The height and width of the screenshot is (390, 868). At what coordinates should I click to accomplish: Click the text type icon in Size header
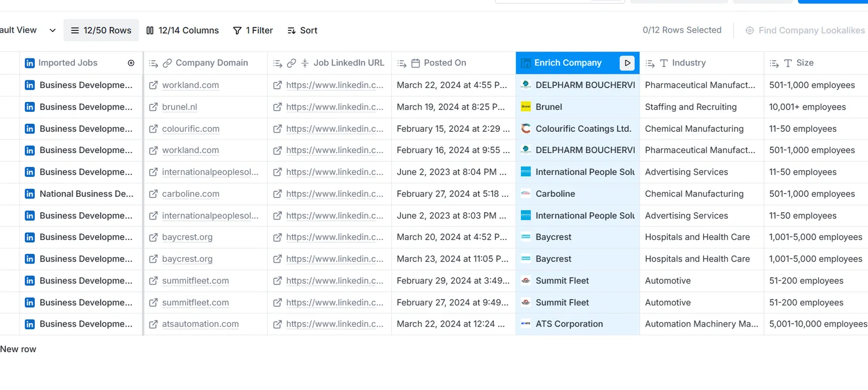(788, 63)
